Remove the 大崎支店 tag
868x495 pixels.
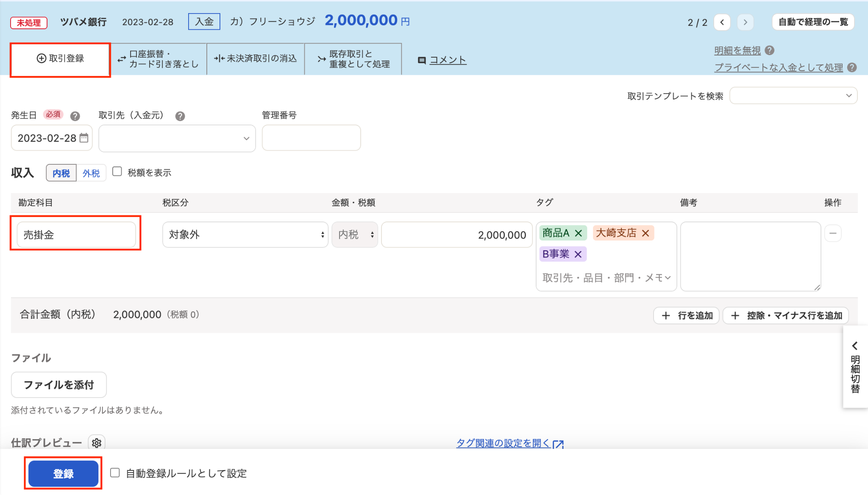point(645,233)
